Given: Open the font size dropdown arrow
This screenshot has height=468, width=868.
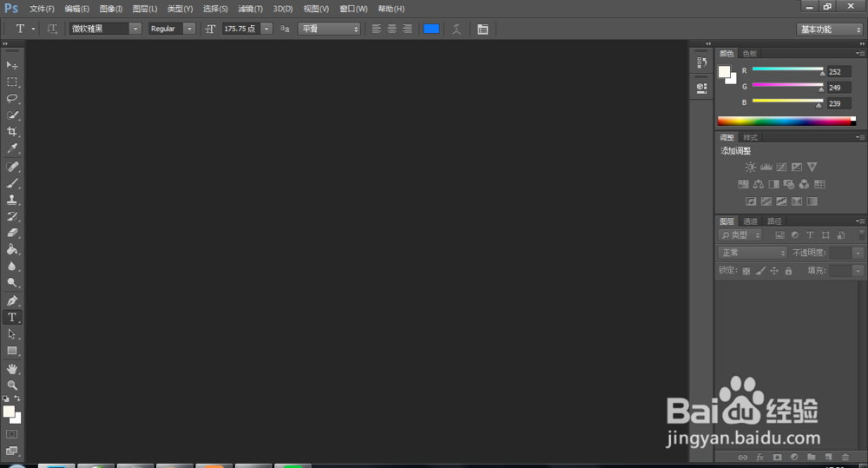Looking at the screenshot, I should point(266,29).
